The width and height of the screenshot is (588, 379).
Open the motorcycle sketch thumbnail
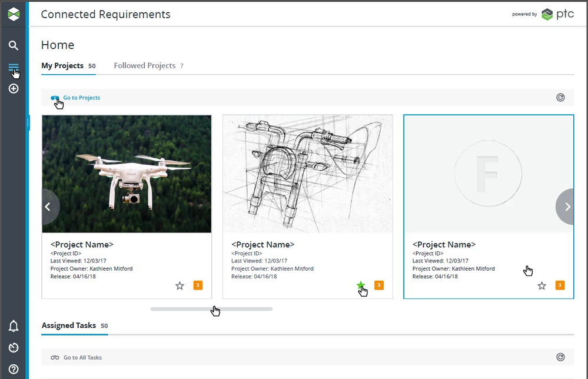pos(308,174)
